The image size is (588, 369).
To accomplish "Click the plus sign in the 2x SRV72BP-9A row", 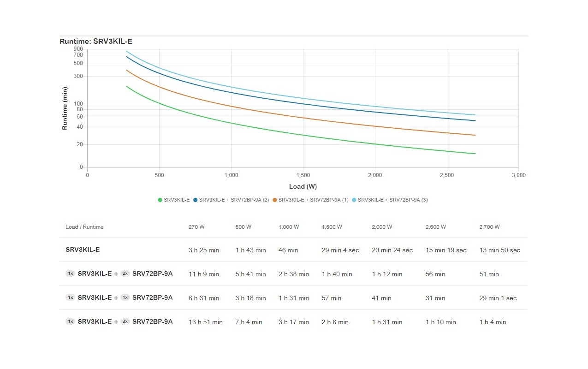I will (116, 274).
